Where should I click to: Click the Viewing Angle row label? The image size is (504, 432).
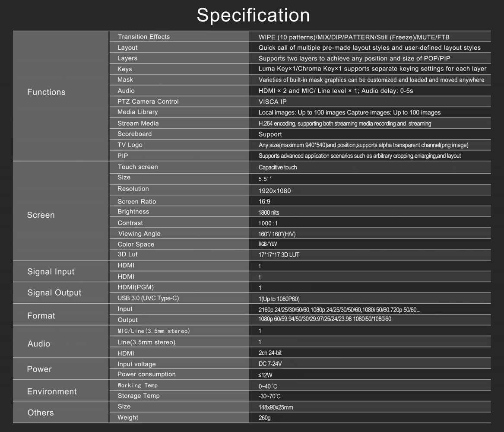[x=139, y=234]
